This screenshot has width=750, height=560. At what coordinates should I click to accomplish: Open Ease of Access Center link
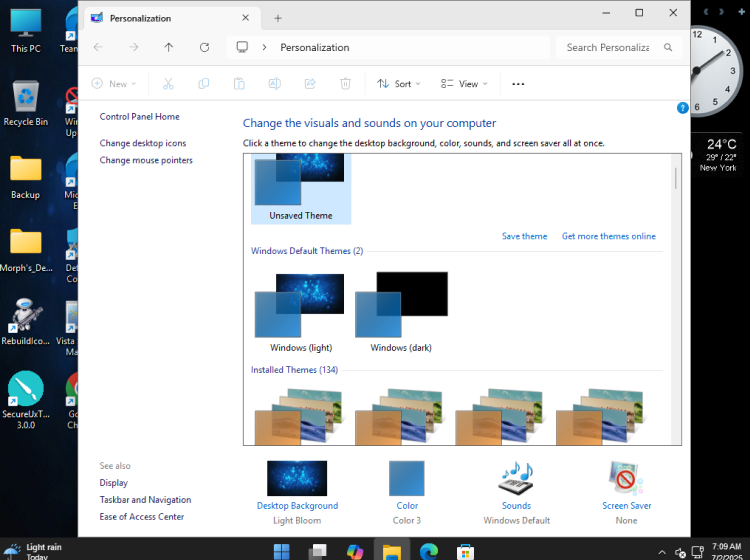pyautogui.click(x=142, y=516)
